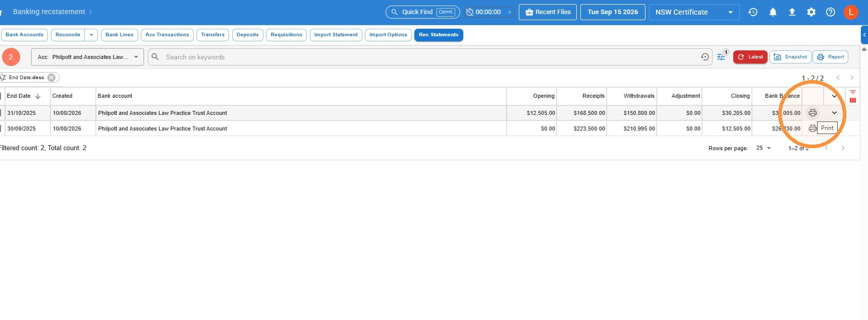Open the filter sliders icon with badge 1
This screenshot has height=320, width=868.
click(721, 57)
